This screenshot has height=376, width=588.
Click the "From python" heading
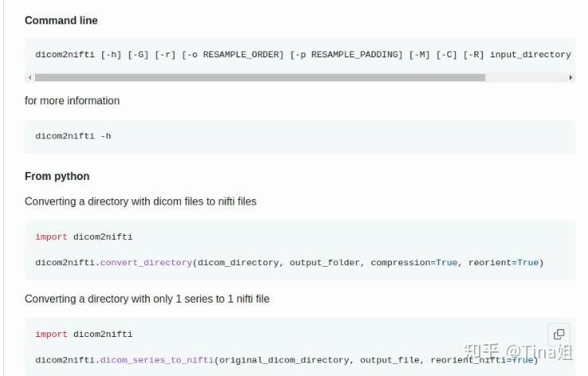pyautogui.click(x=57, y=176)
